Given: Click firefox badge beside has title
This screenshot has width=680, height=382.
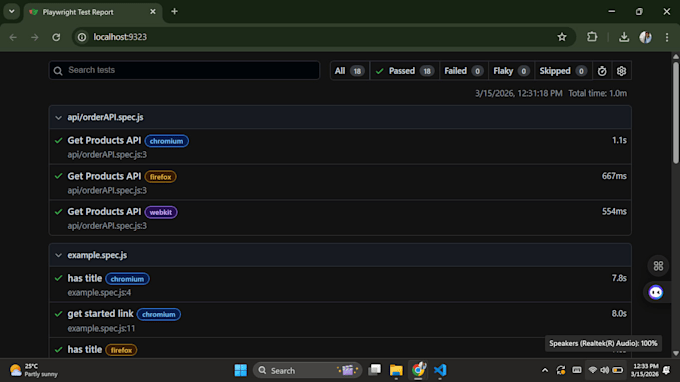Looking at the screenshot, I should click(121, 350).
